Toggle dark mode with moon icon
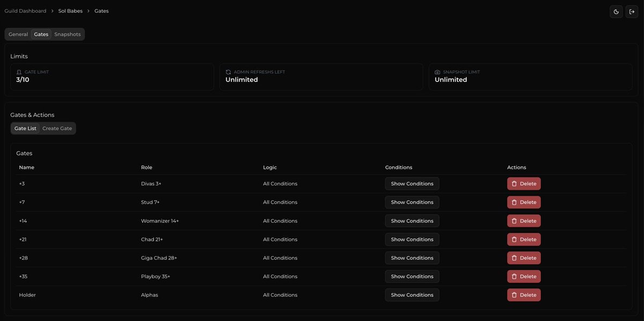This screenshot has width=644, height=321. point(616,11)
